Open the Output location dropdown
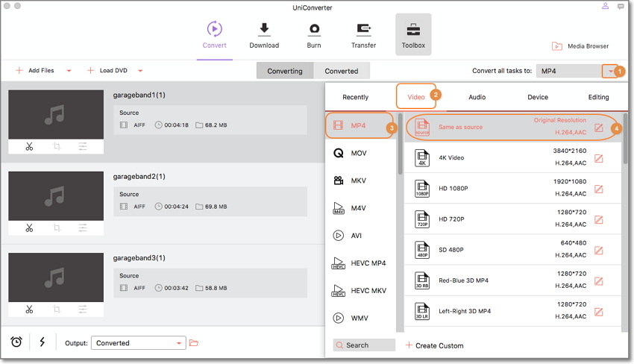Screen dimensions: 634x364 tap(179, 343)
